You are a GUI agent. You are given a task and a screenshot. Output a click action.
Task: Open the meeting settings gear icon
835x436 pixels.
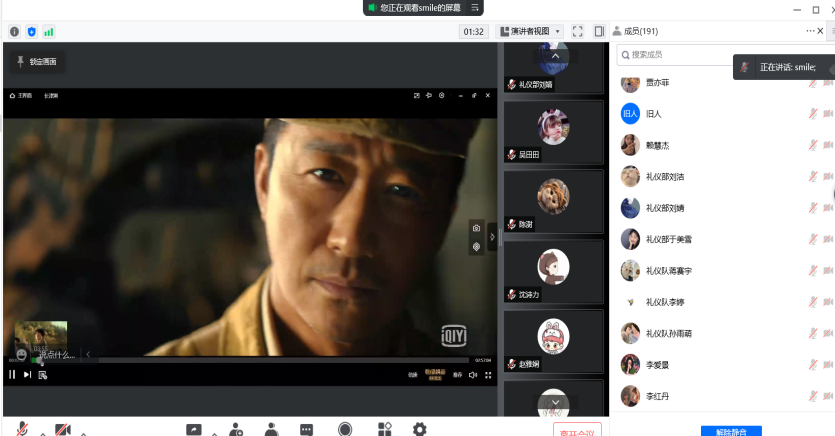419,429
